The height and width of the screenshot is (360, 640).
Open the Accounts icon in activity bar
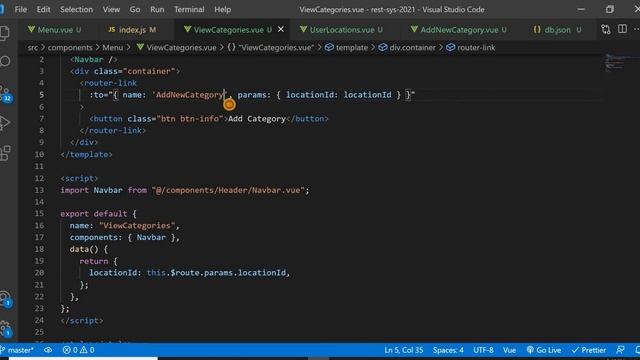(6, 299)
